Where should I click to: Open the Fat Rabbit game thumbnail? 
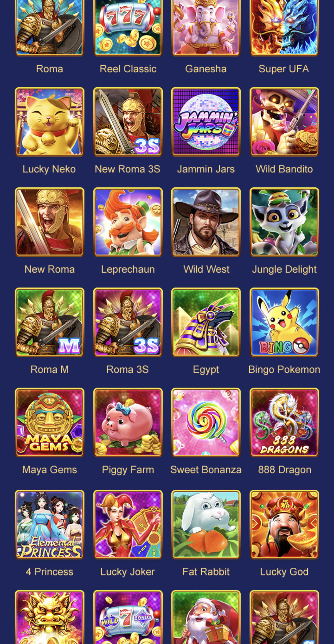206,524
